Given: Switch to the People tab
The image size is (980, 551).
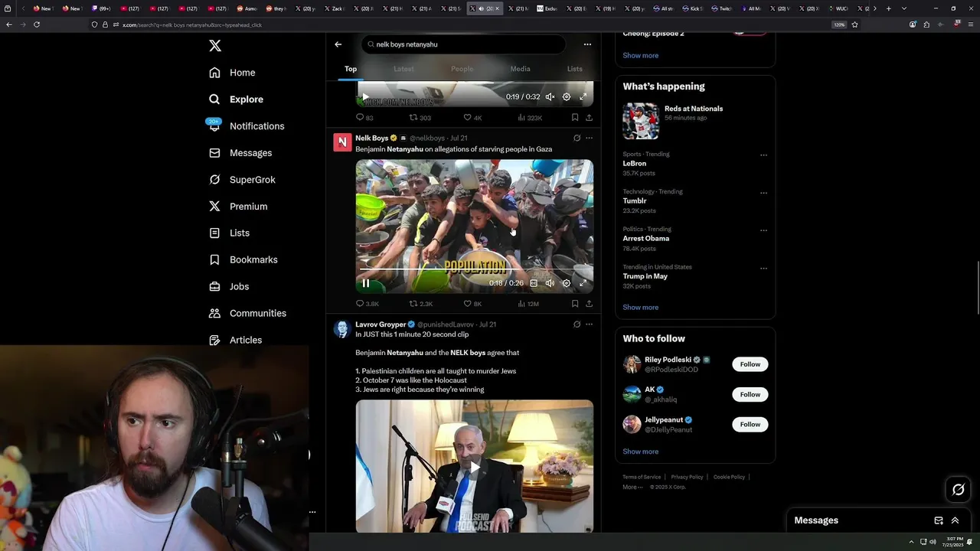Looking at the screenshot, I should click(x=462, y=69).
